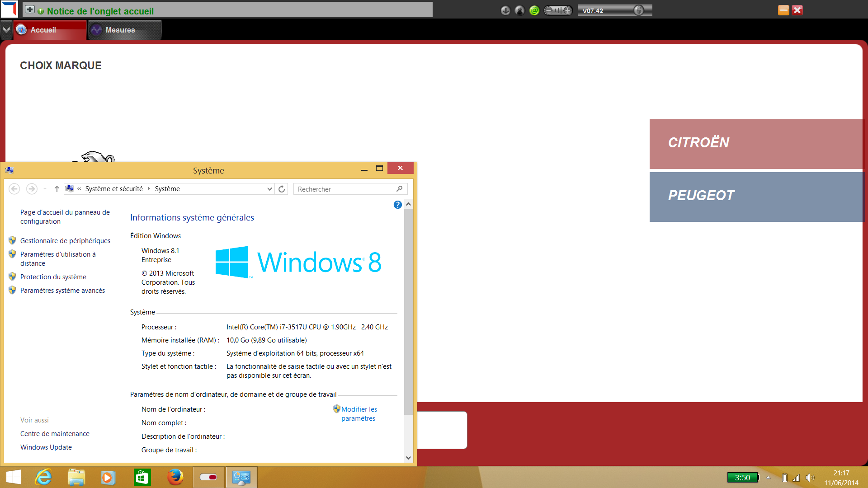Click the scroll down arrow of Système window
Viewport: 868px width, 488px height.
(408, 458)
